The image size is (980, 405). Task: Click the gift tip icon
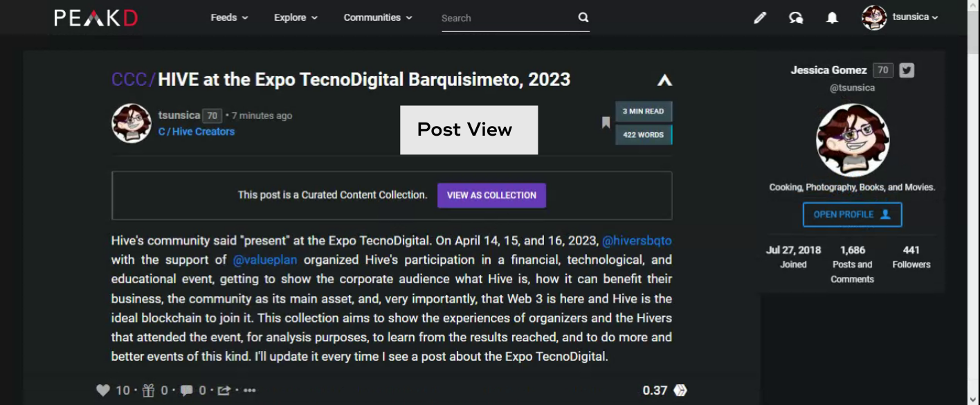click(x=148, y=390)
